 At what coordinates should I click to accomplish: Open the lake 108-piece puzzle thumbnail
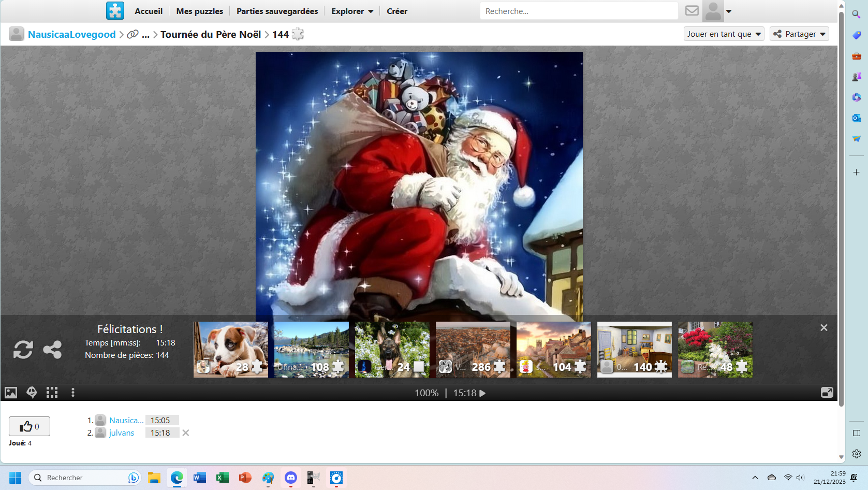coord(312,350)
